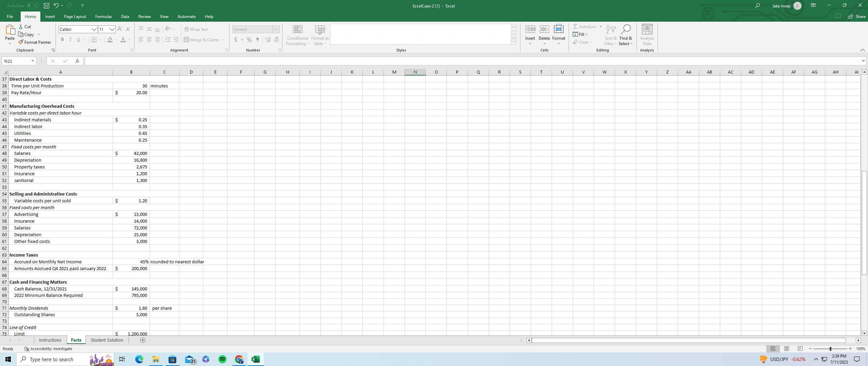
Task: Open the Wrap Text command
Action: tap(197, 29)
